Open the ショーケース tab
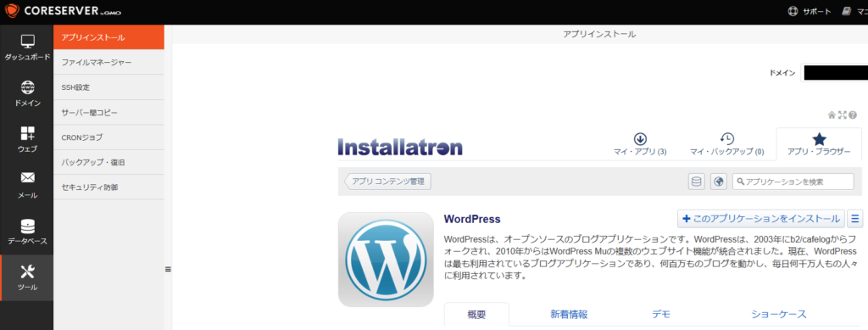The image size is (868, 330). (x=778, y=315)
